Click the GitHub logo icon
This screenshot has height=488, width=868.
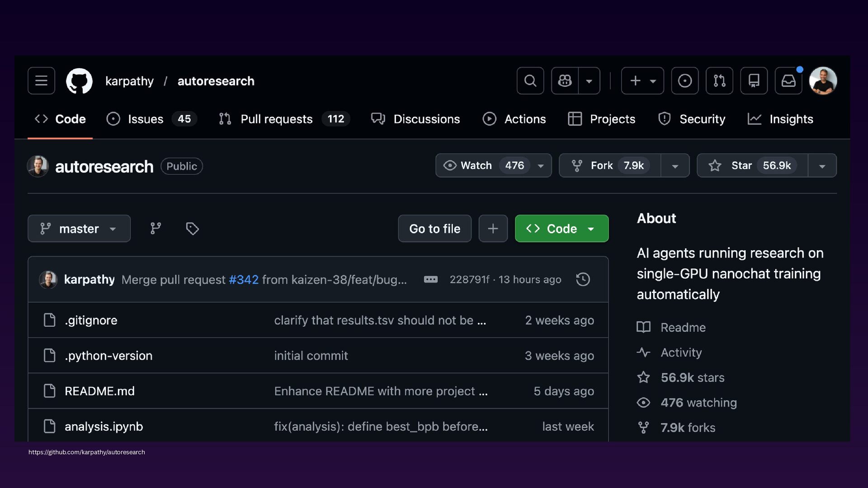click(79, 81)
